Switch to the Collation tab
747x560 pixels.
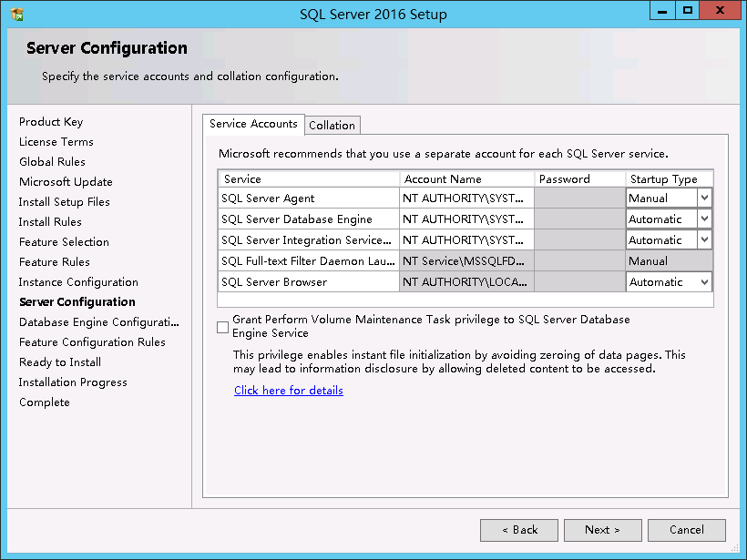click(x=333, y=126)
